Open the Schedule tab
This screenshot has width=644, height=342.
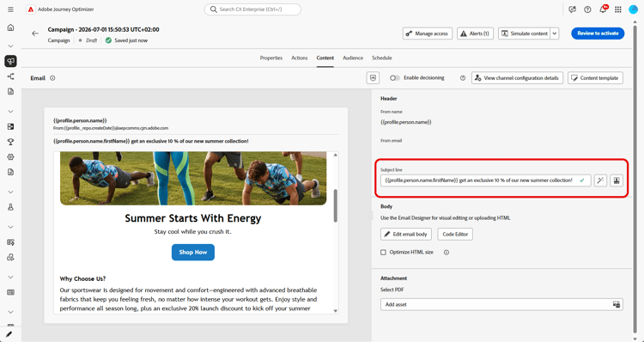[382, 58]
